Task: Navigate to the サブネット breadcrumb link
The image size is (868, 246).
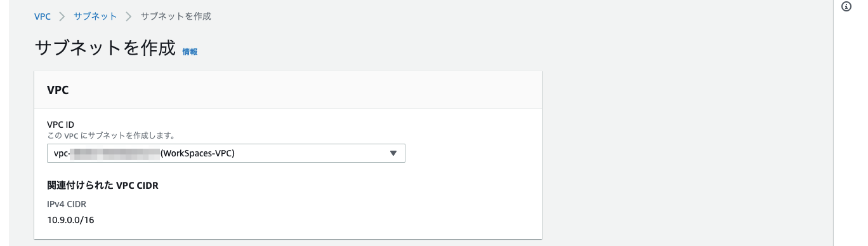Action: coord(95,17)
